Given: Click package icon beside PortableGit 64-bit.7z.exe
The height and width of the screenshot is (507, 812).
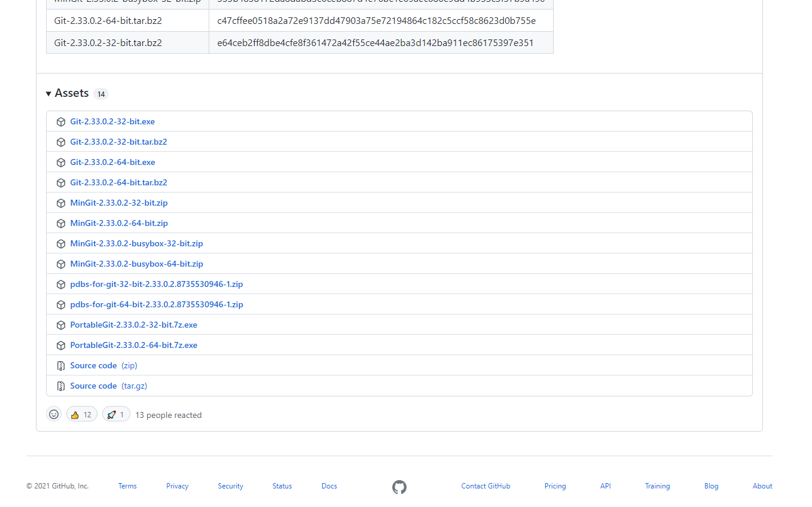Looking at the screenshot, I should point(61,346).
